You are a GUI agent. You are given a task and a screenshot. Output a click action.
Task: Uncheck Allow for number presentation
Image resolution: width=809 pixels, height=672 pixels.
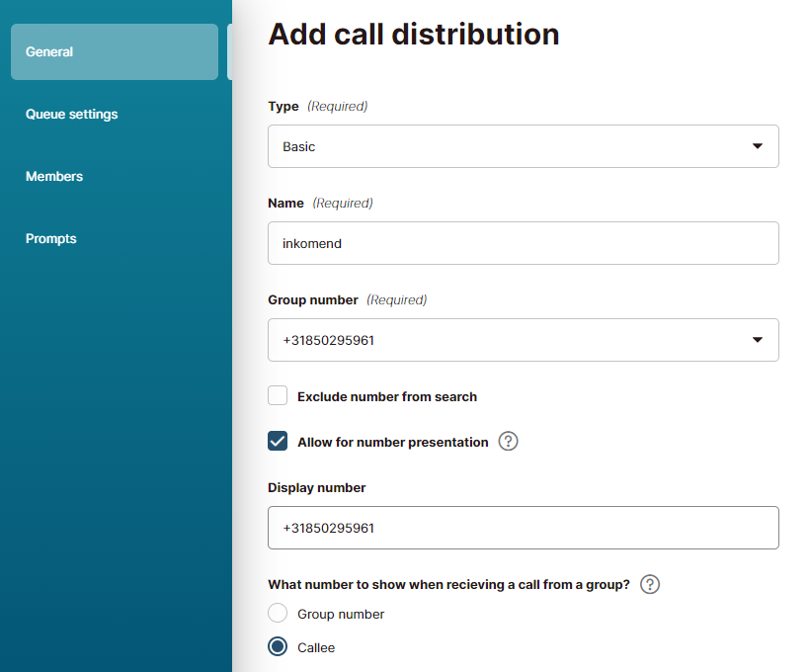point(278,442)
